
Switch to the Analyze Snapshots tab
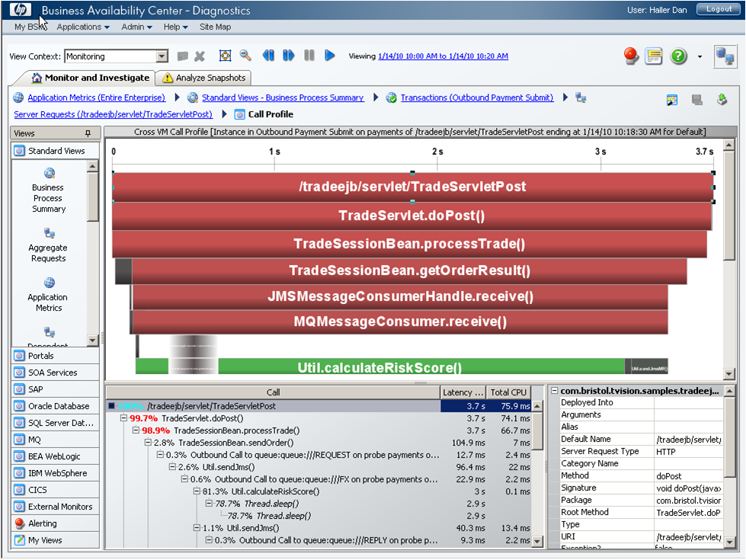(x=204, y=78)
